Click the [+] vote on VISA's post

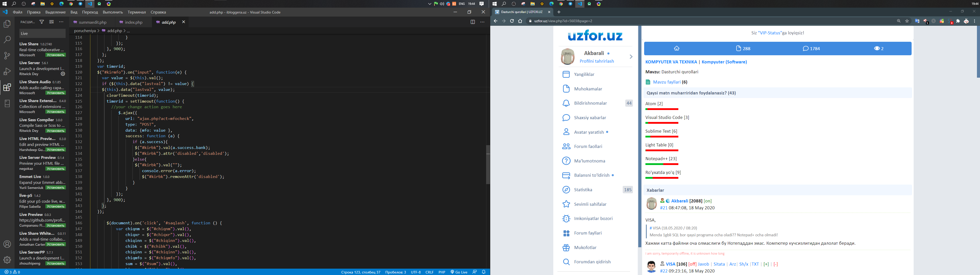pyautogui.click(x=766, y=264)
